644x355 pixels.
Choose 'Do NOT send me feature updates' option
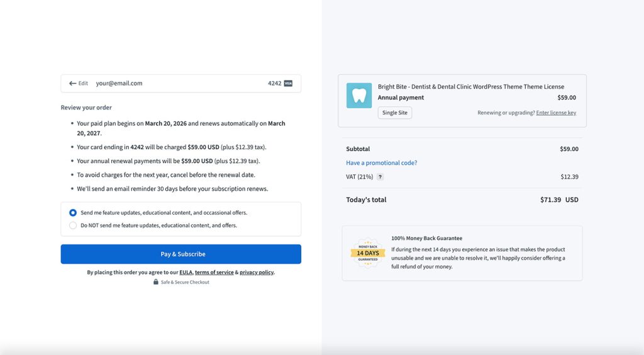[73, 225]
